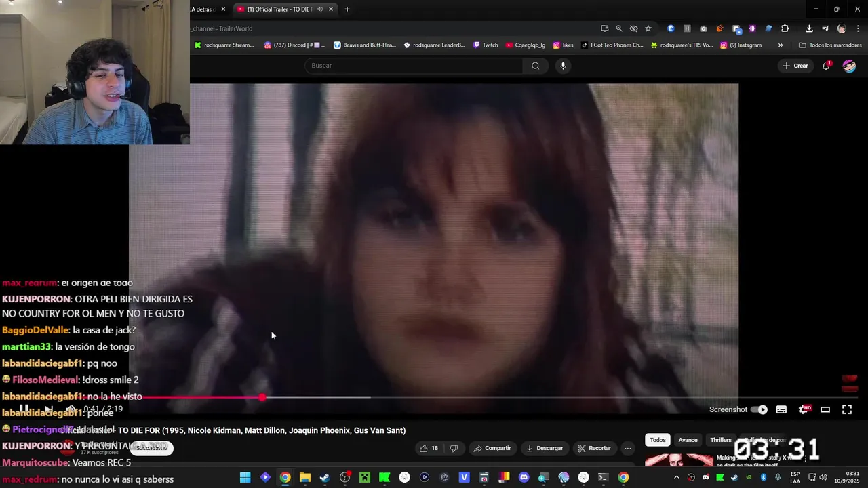
Task: Click the Chrome profile avatar
Action: 842,28
